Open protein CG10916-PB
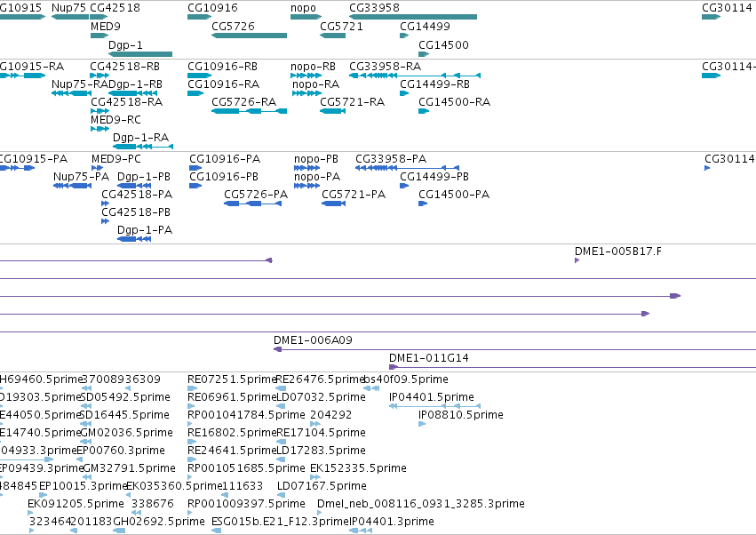Viewport: 756px width, 535px height. tap(224, 177)
